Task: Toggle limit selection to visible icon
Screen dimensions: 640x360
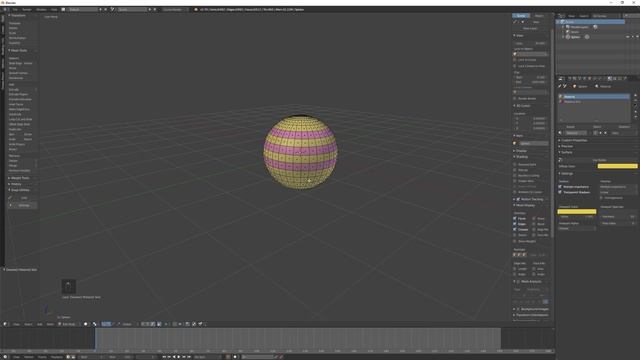Action: [x=159, y=324]
